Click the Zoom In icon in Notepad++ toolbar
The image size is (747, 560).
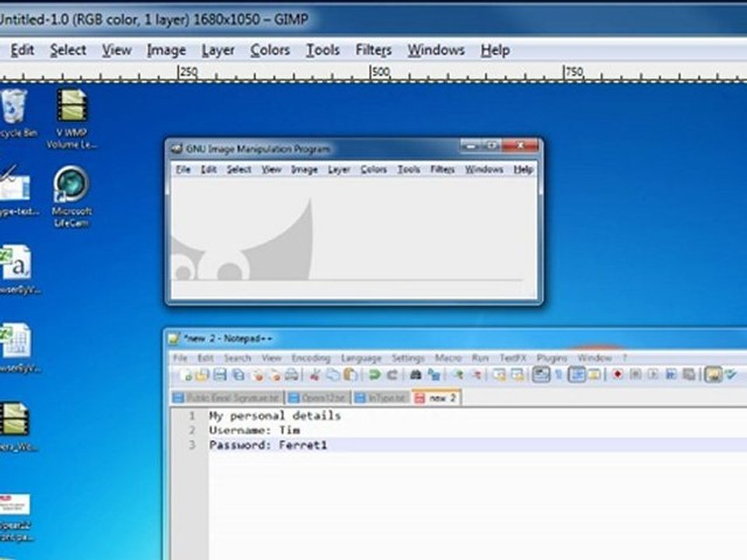coord(458,375)
